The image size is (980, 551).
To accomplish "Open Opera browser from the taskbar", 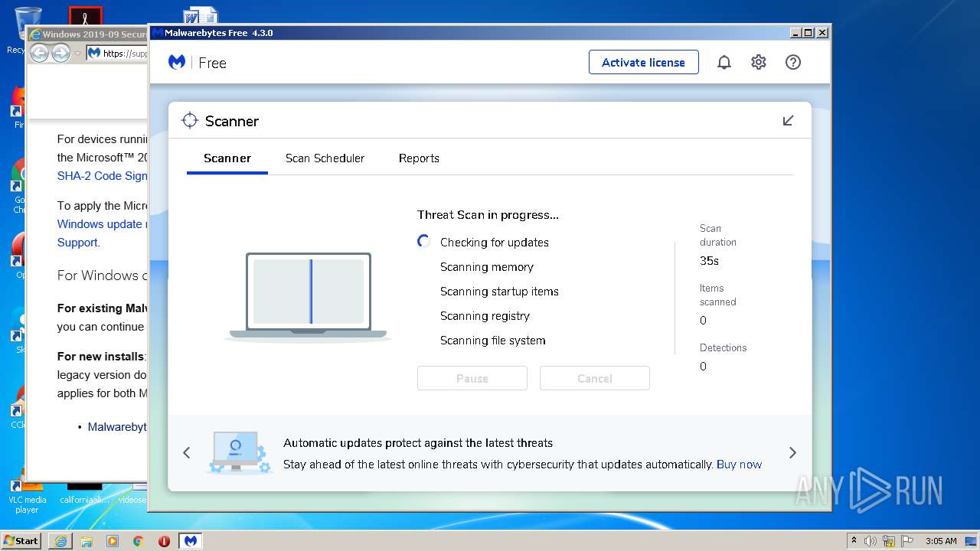I will click(164, 540).
